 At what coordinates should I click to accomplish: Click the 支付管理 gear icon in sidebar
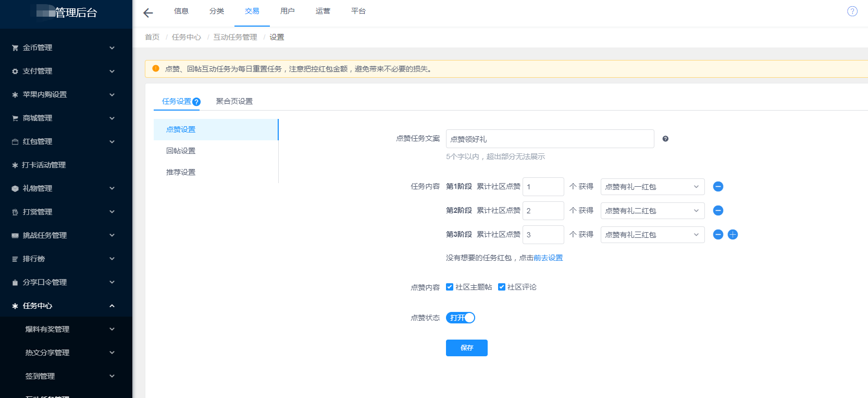[x=15, y=71]
